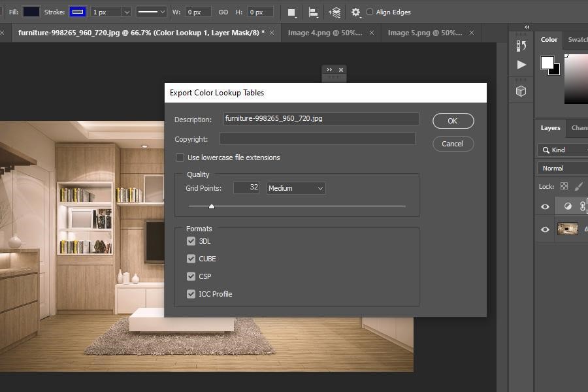
Task: Hide the Background layer with its eye toggle
Action: (544, 229)
